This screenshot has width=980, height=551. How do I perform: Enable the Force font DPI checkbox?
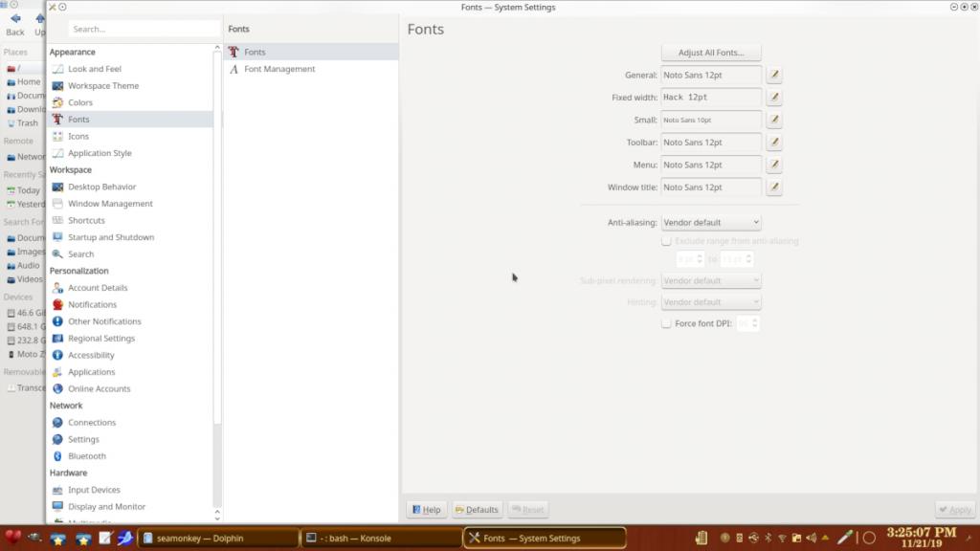click(x=666, y=324)
